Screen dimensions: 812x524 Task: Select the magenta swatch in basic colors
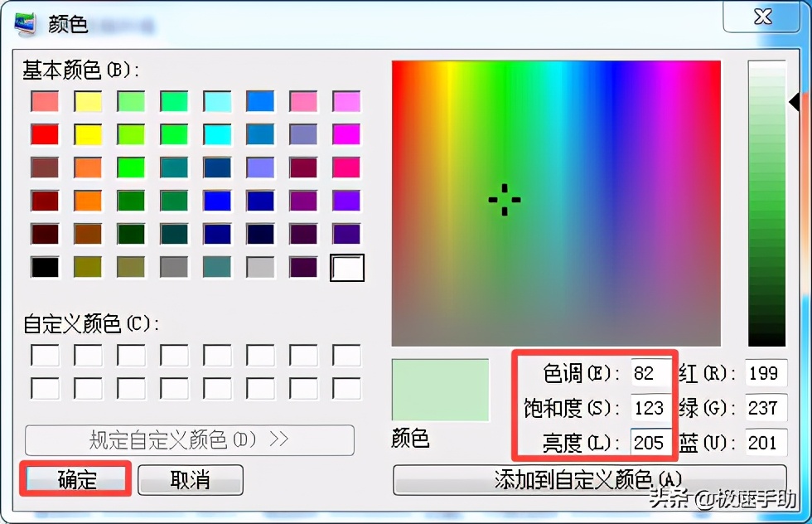point(346,134)
